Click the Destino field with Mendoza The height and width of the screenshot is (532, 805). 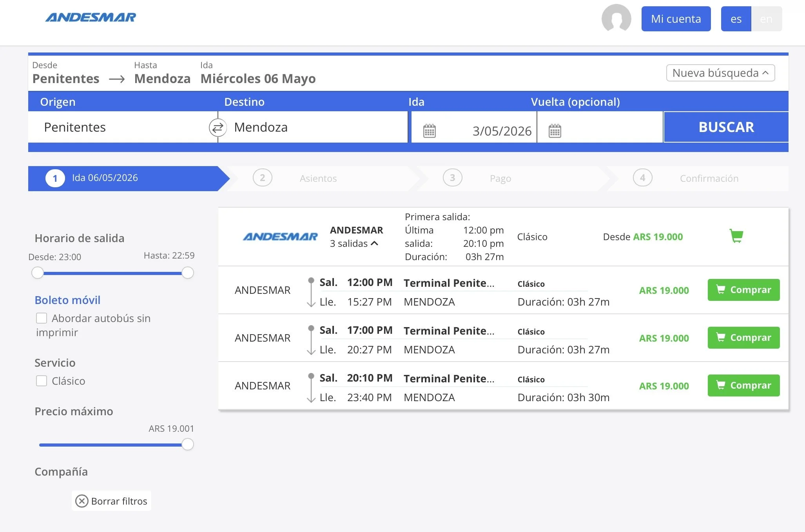(313, 127)
